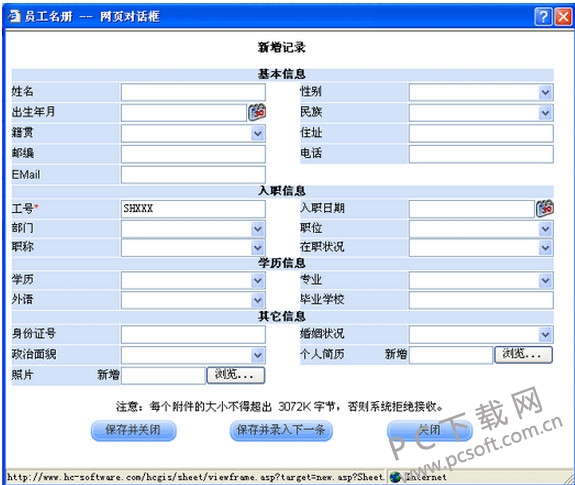This screenshot has width=575, height=485.
Task: Click the 新增记录 heading
Action: click(x=282, y=47)
